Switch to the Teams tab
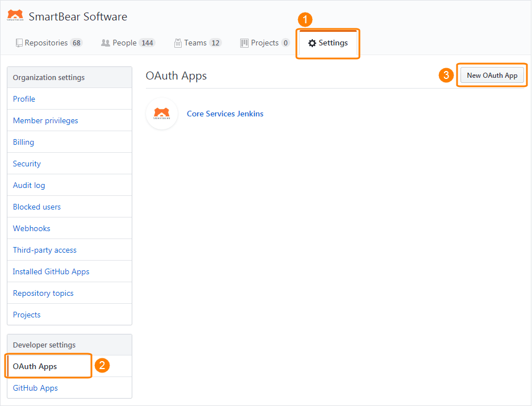This screenshot has height=406, width=532. pyautogui.click(x=195, y=43)
